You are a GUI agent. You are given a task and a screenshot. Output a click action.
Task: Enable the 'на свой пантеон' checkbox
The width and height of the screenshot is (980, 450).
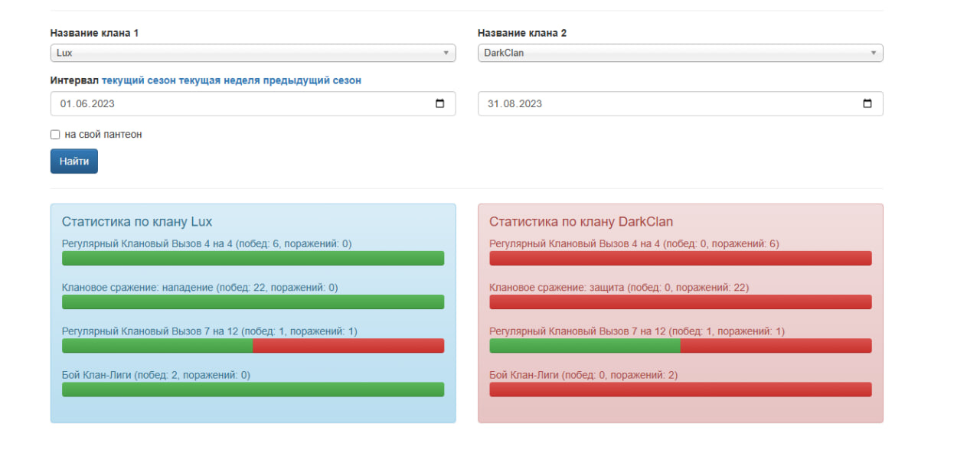[x=55, y=135]
